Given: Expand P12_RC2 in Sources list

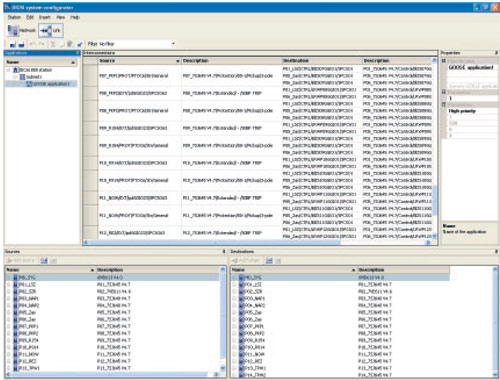Looking at the screenshot, I should (x=9, y=361).
